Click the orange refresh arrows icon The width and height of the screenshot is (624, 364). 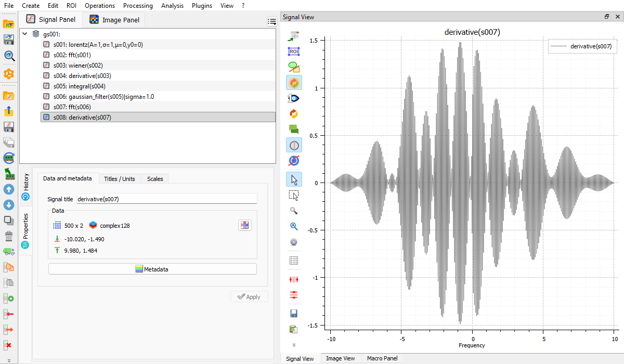click(294, 113)
